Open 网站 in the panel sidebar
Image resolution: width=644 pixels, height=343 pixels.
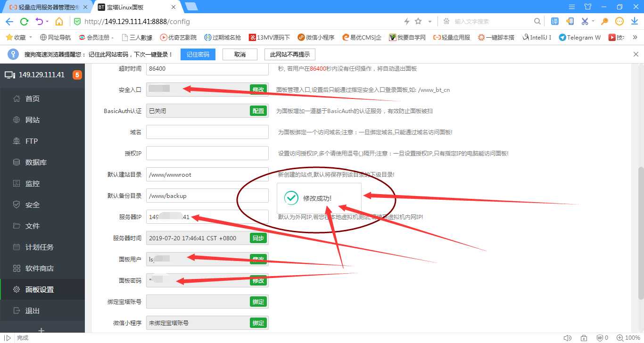click(42, 120)
